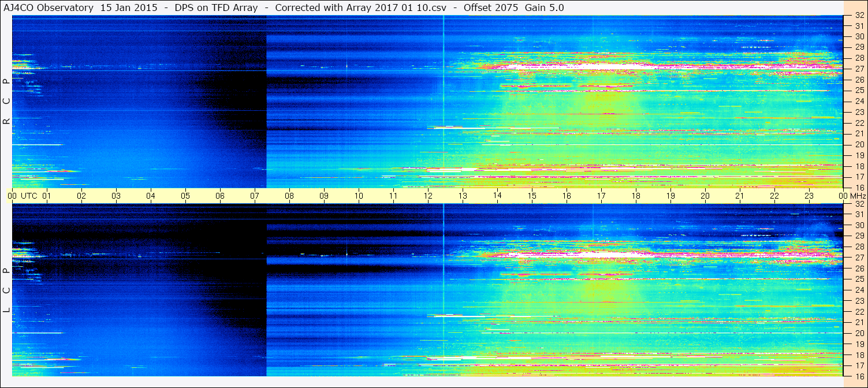
Task: Select hour 20 on the UTC time axis
Action: pos(705,196)
